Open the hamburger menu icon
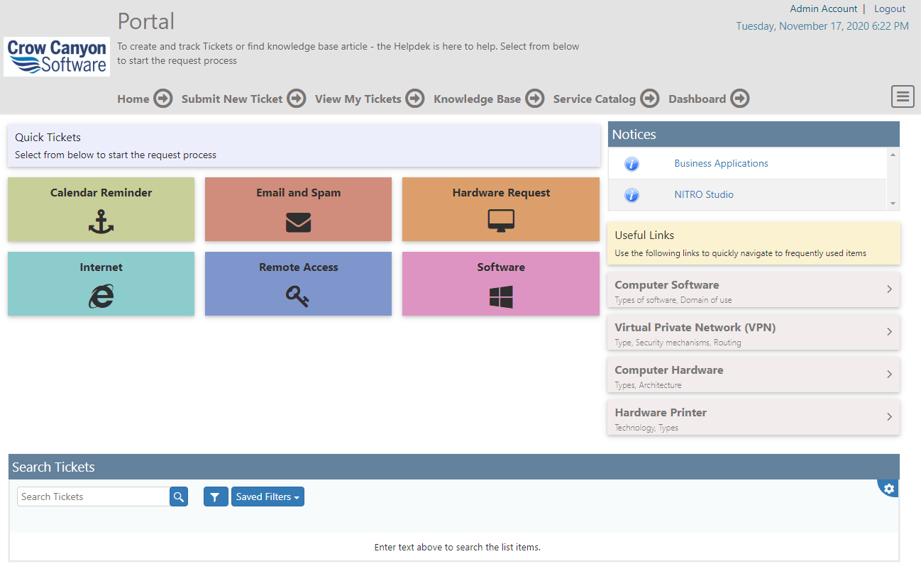The image size is (921, 588). click(903, 96)
